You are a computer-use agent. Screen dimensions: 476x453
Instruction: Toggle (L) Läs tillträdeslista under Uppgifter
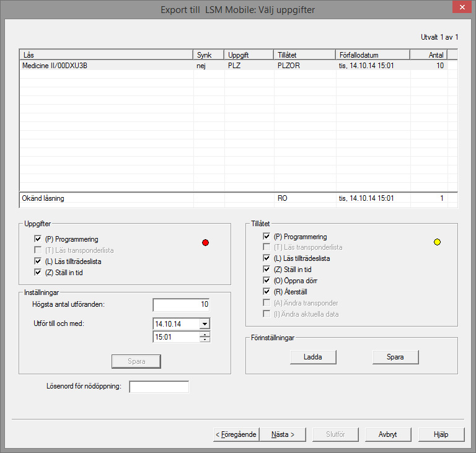[x=38, y=262]
